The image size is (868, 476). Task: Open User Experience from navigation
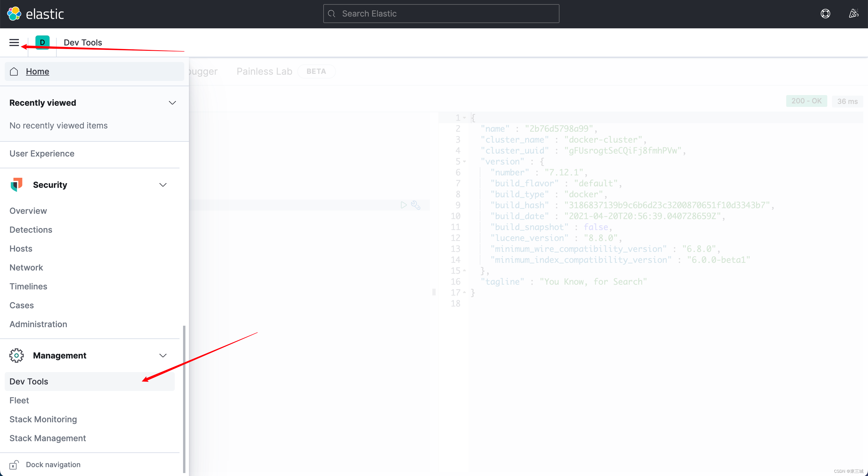[42, 153]
